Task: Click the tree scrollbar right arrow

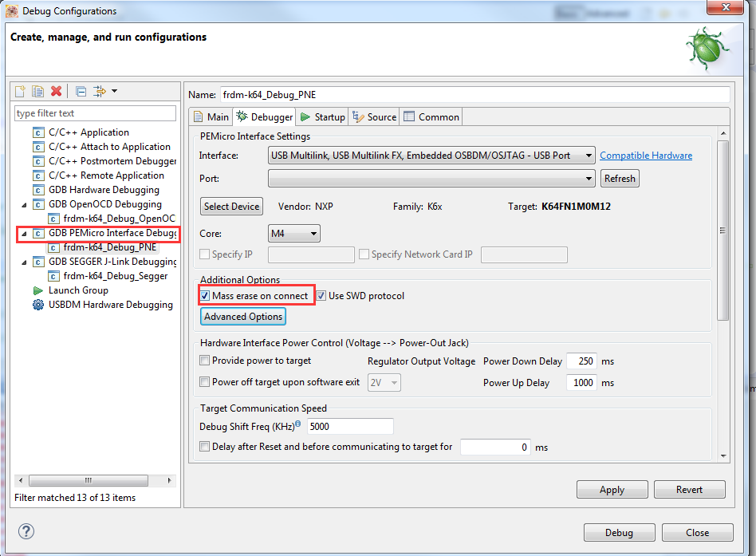Action: (169, 480)
